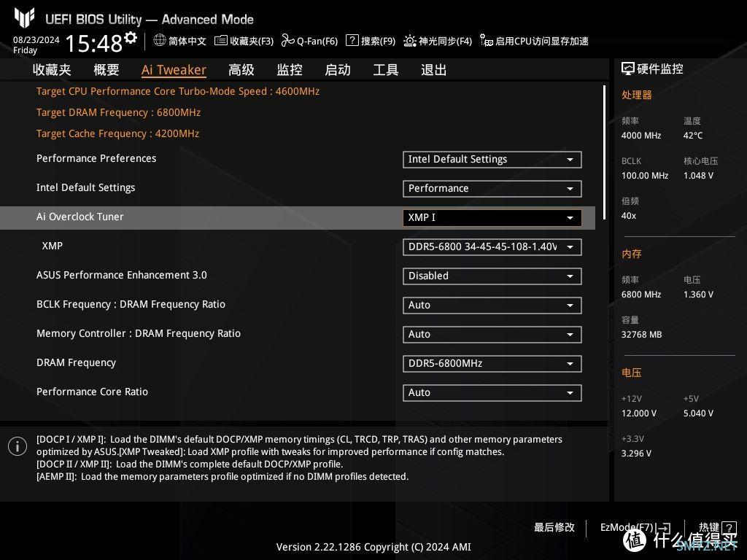The height and width of the screenshot is (560, 747).
Task: Open Intel Default Settings Performance dropdown
Action: [x=492, y=189]
